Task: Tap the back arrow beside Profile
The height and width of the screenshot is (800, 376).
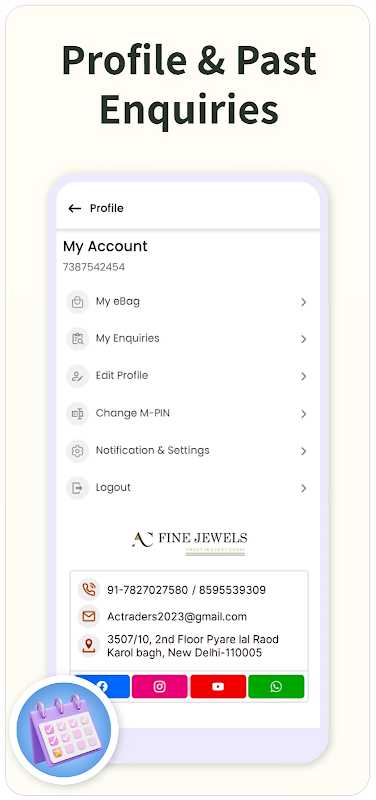Action: [75, 208]
